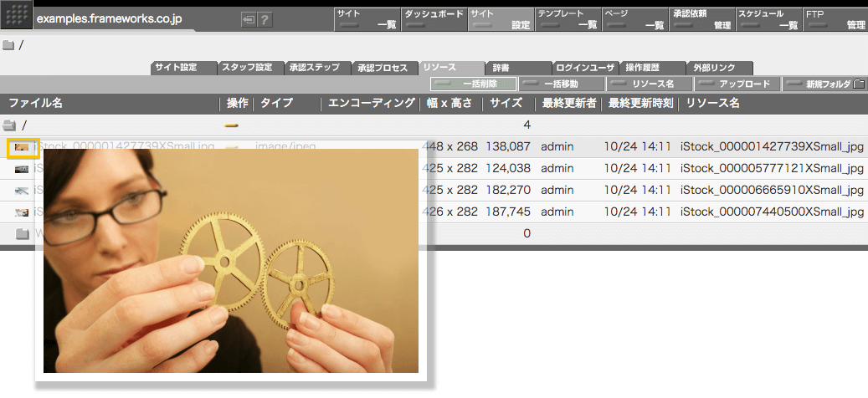Click the 187,745 size value
Image resolution: width=868 pixels, height=398 pixels.
click(508, 212)
